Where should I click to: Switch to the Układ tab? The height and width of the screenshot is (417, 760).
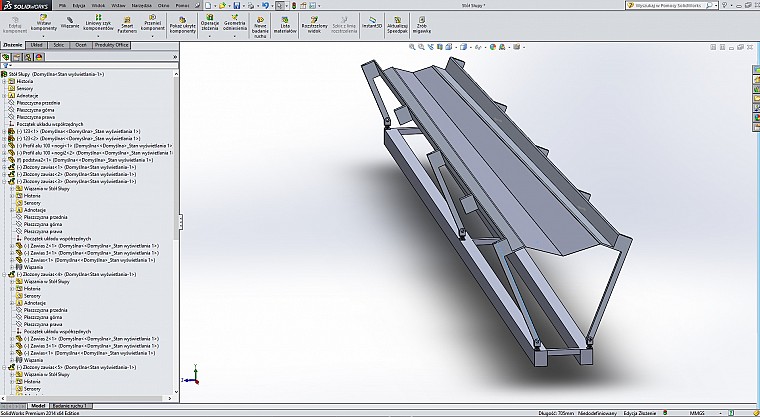(x=36, y=45)
